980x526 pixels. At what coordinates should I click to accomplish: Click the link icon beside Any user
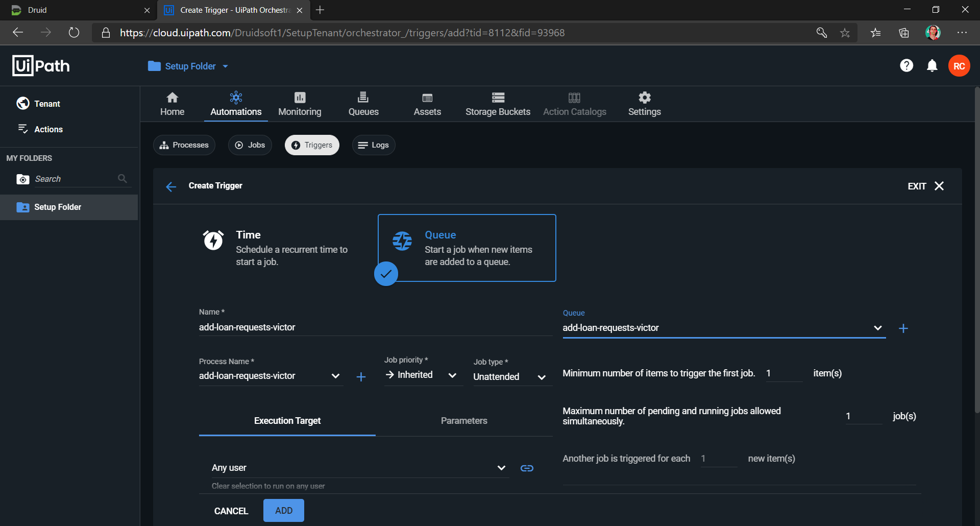click(527, 468)
